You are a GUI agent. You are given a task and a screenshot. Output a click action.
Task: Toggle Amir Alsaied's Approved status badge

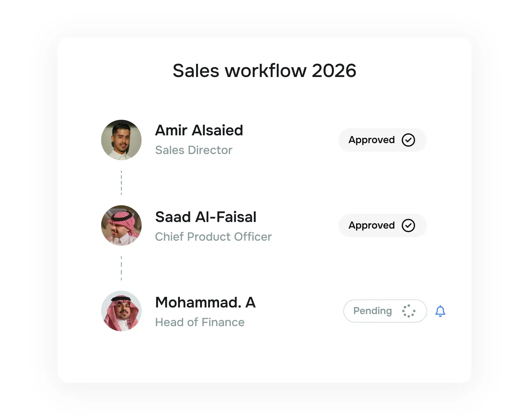382,140
